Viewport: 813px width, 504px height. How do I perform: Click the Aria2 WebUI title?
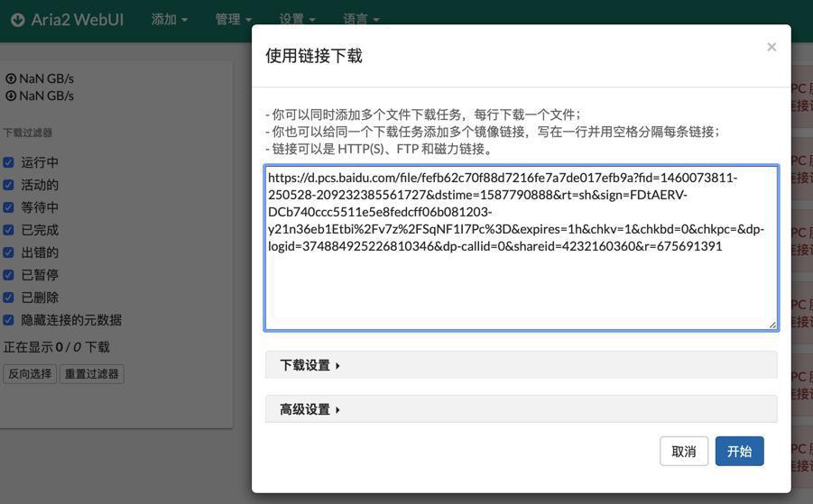[x=78, y=20]
